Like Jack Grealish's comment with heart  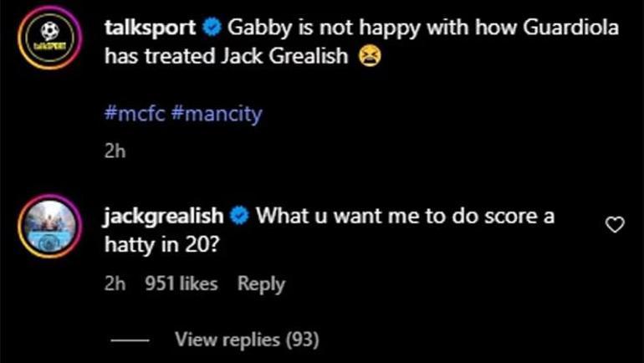(x=615, y=224)
